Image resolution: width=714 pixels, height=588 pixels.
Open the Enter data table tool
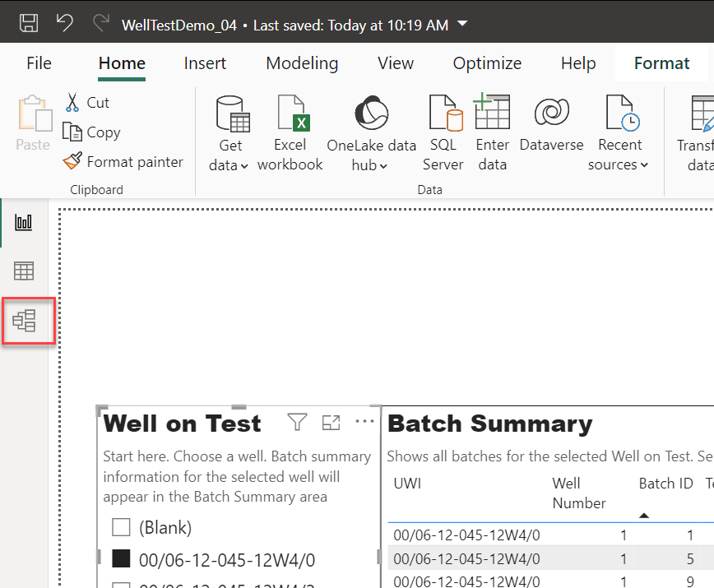point(492,133)
